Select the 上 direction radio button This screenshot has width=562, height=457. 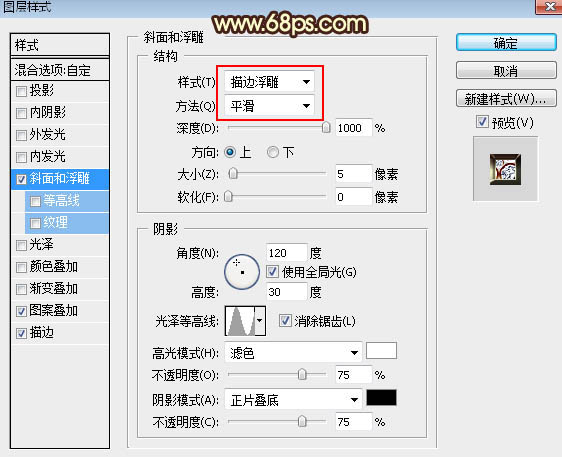click(x=230, y=152)
